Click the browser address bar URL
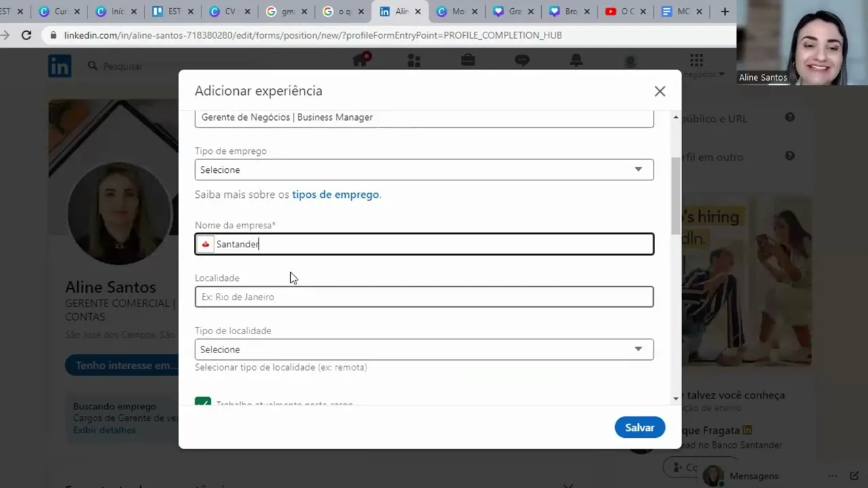Image resolution: width=868 pixels, height=488 pixels. pos(313,35)
